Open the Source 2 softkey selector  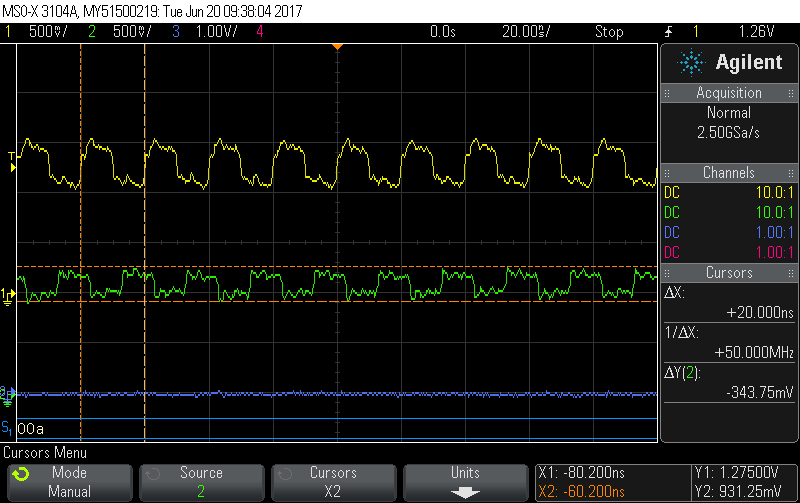(x=202, y=482)
